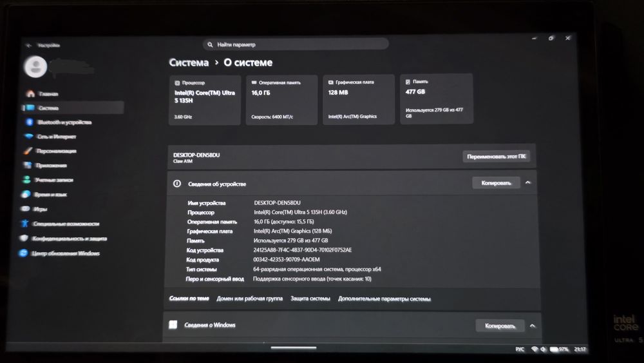Click Intel(R) Core(TM) Ultra 5 135H in Процессор row
Screen dimensions: 644x363
[x=300, y=212]
